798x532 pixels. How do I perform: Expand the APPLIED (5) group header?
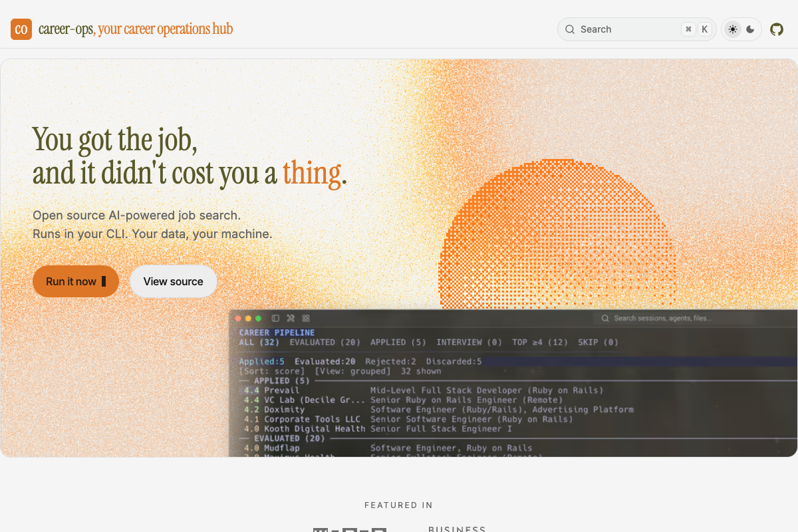[282, 381]
